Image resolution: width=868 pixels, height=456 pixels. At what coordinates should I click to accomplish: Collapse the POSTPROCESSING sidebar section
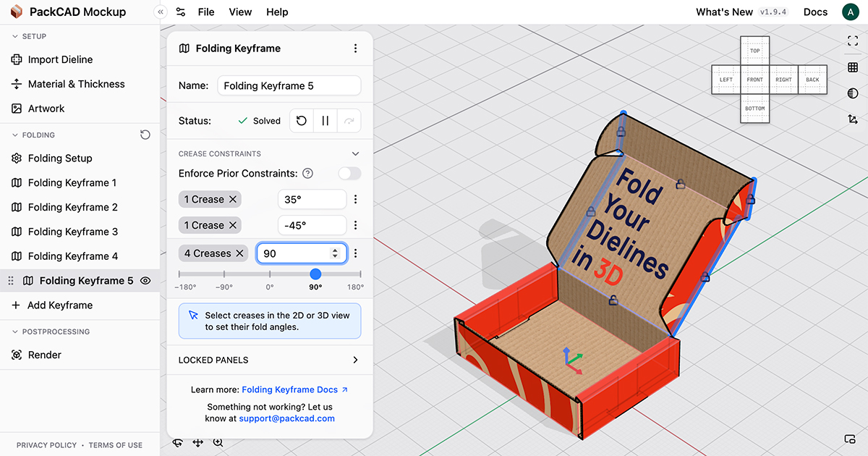16,332
